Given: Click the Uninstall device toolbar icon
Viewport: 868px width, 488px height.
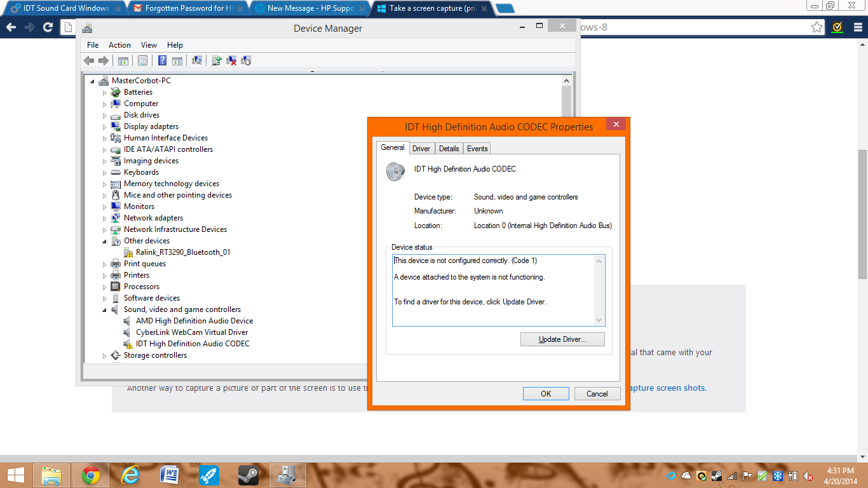Looking at the screenshot, I should (x=232, y=60).
